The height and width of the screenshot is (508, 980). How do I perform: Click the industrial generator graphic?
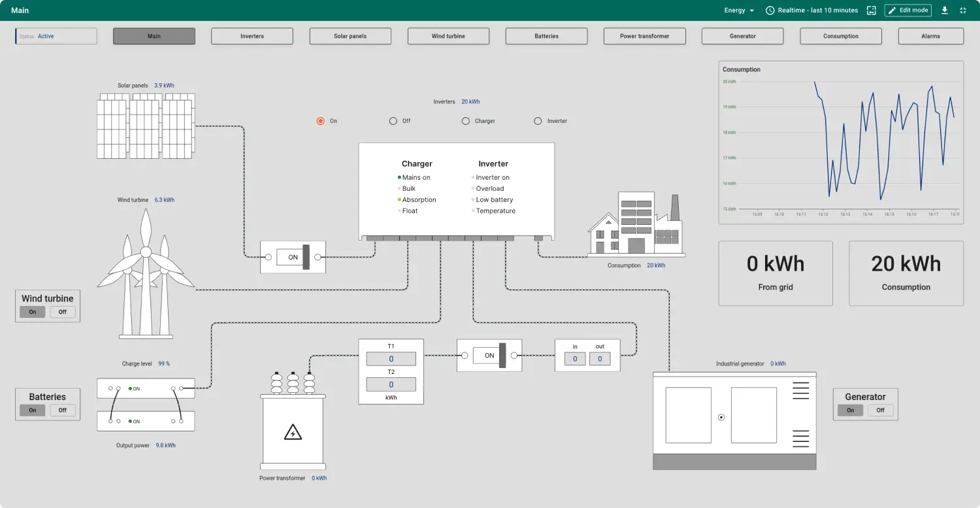734,420
